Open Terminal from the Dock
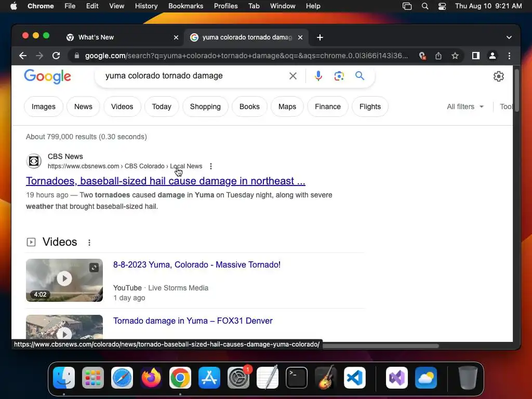Viewport: 532px width, 399px height. tap(297, 378)
